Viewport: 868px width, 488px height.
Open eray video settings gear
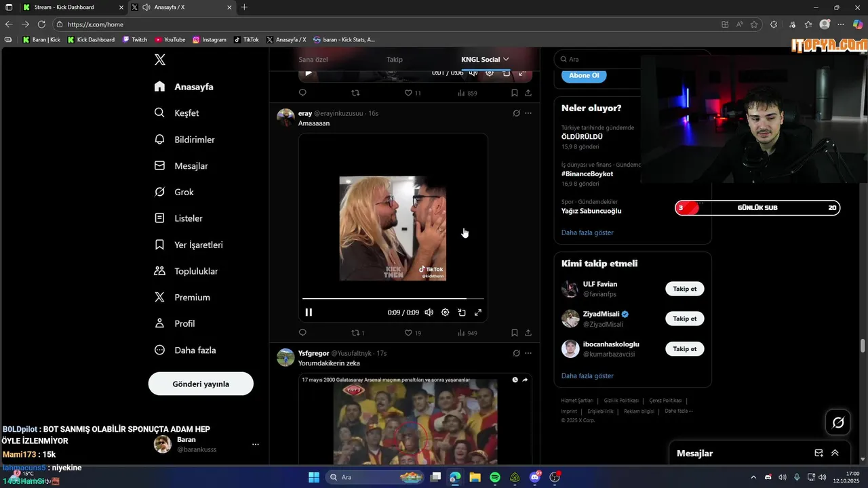[x=446, y=312]
